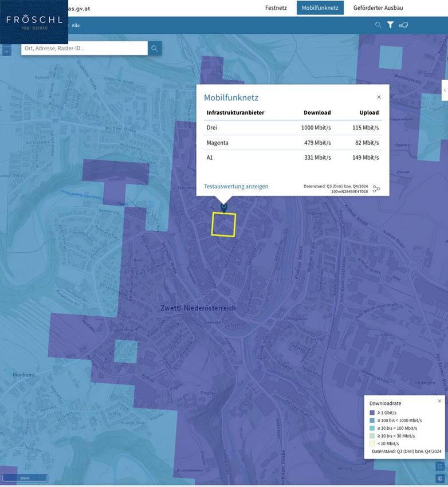Image resolution: width=448 pixels, height=487 pixels.
Task: Open the 'Alle' provider filter dropdown
Action: point(76,26)
